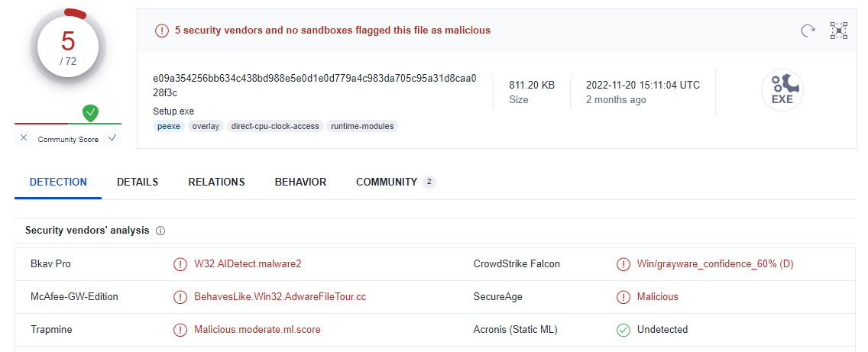Switch to the DETAILS tab

[x=138, y=182]
